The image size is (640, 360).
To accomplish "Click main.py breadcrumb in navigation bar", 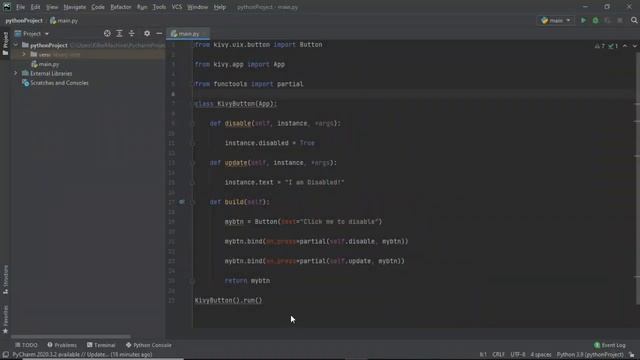I will (64, 20).
